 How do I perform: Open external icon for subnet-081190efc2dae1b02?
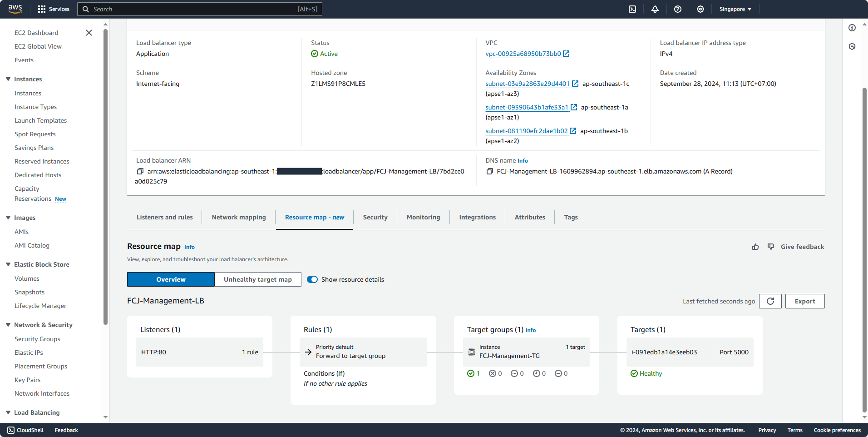(x=573, y=131)
